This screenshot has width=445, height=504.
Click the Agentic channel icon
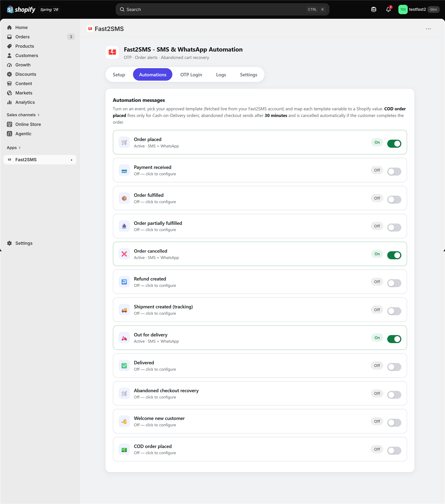point(9,134)
